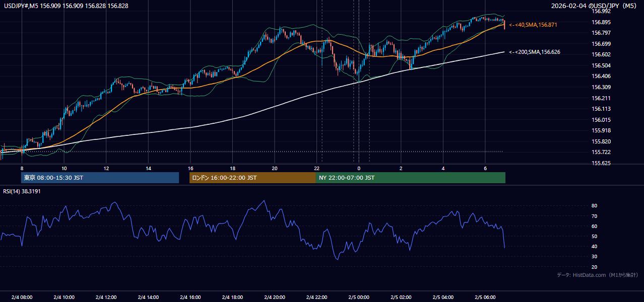The width and height of the screenshot is (644, 302).
Task: Click hour label 16 under price chart
Action: click(x=190, y=168)
